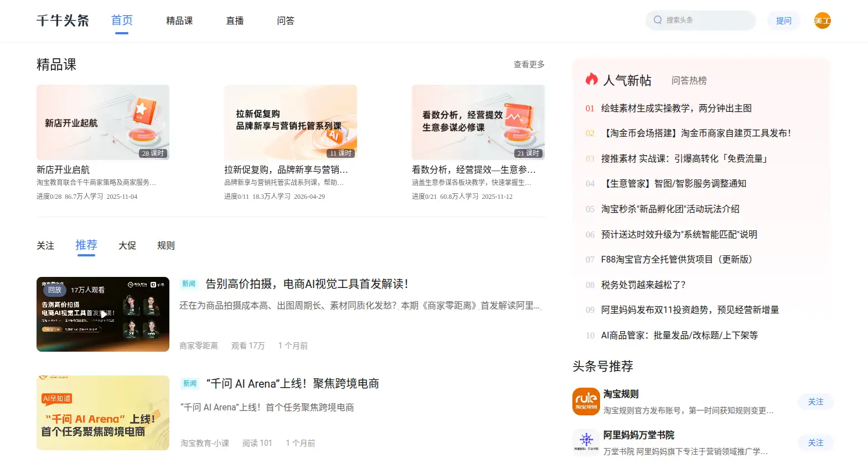Open hot post 智图/智影服务调整通知

point(674,183)
